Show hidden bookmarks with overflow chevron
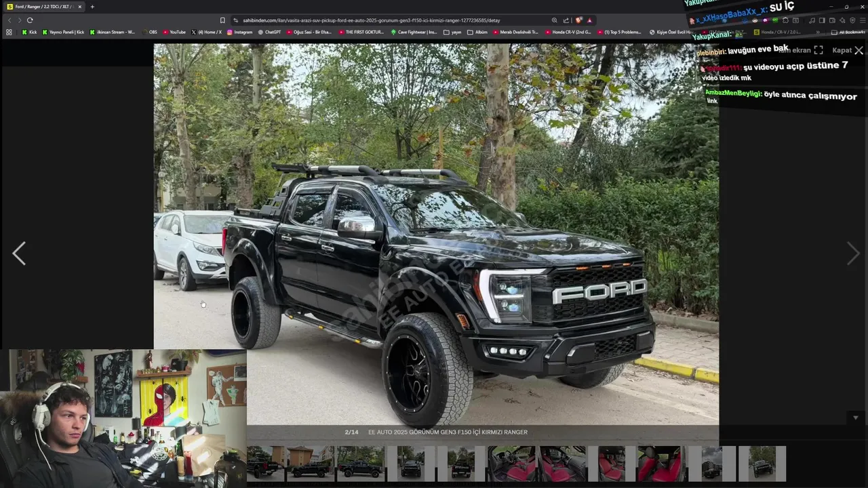Screen dimensions: 868x488 coord(818,32)
